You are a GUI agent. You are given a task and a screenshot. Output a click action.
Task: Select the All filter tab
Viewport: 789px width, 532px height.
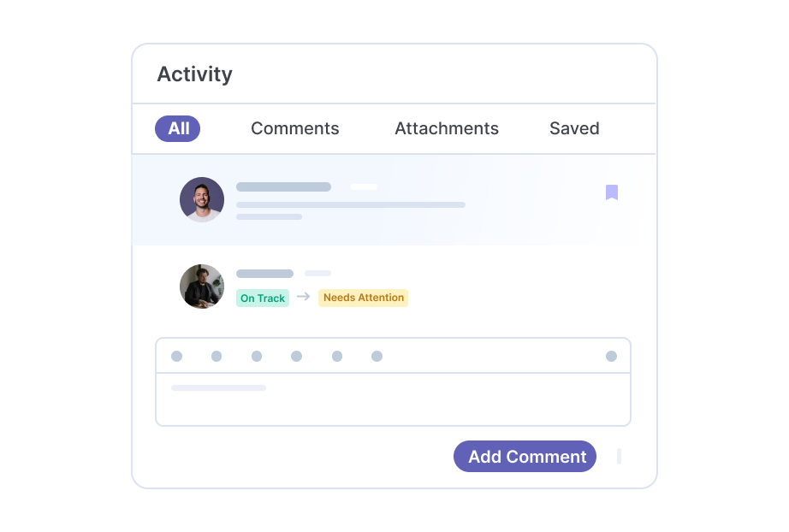point(178,129)
